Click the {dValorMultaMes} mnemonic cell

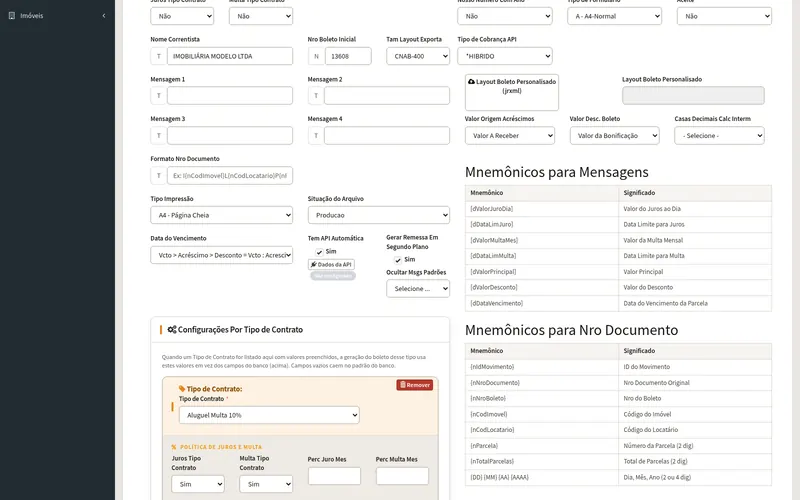[541, 240]
